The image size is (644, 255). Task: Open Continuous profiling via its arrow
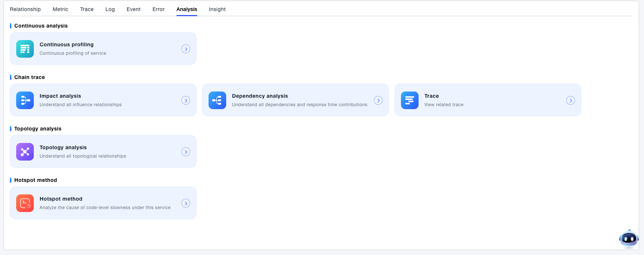[186, 49]
